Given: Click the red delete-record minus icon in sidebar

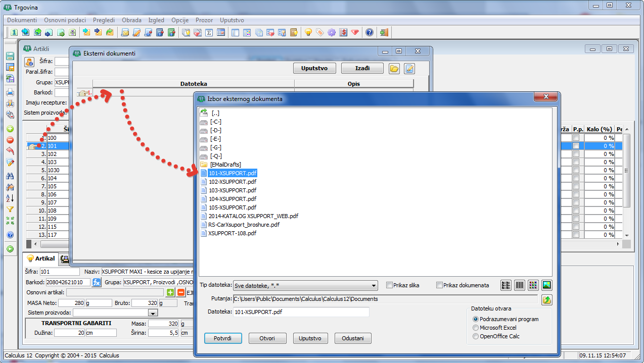Looking at the screenshot, I should pyautogui.click(x=10, y=140).
